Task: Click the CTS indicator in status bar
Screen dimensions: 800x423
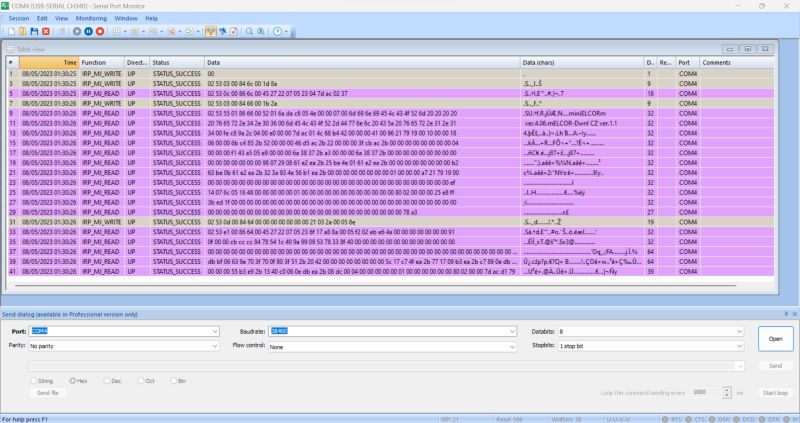Action: [696, 419]
